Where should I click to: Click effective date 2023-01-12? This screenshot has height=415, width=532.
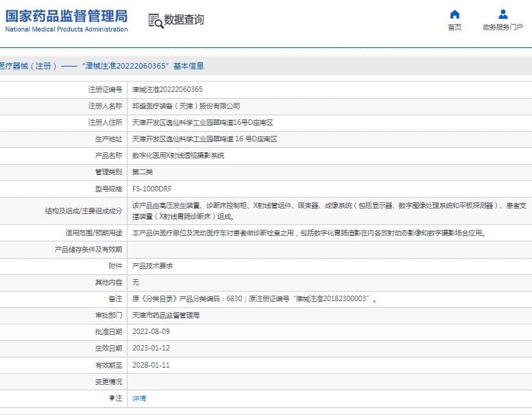click(151, 348)
